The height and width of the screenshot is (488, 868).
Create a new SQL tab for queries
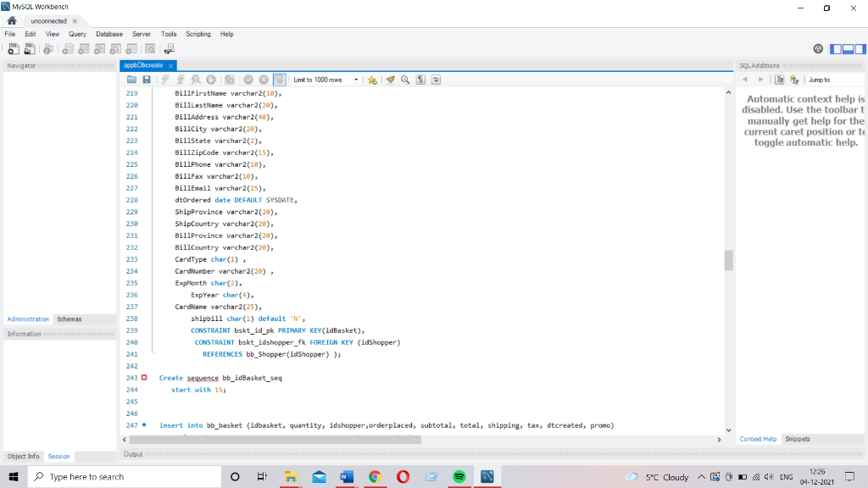[14, 49]
